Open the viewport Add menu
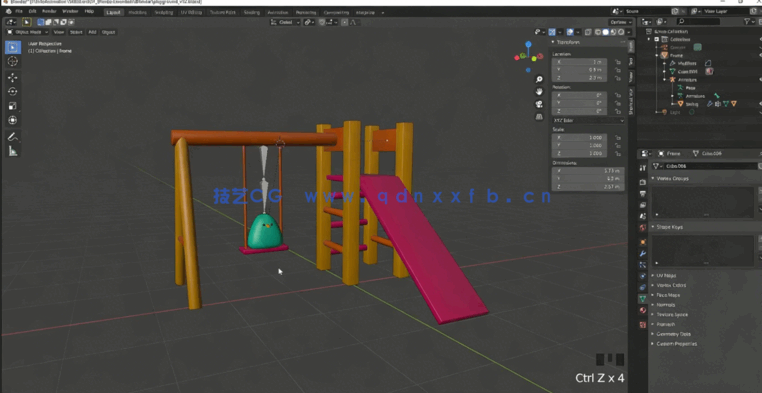The image size is (762, 393). (92, 32)
